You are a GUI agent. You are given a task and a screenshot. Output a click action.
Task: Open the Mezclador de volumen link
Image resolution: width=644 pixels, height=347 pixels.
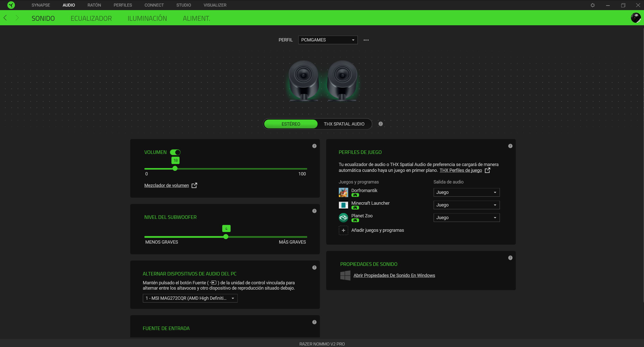click(x=167, y=186)
